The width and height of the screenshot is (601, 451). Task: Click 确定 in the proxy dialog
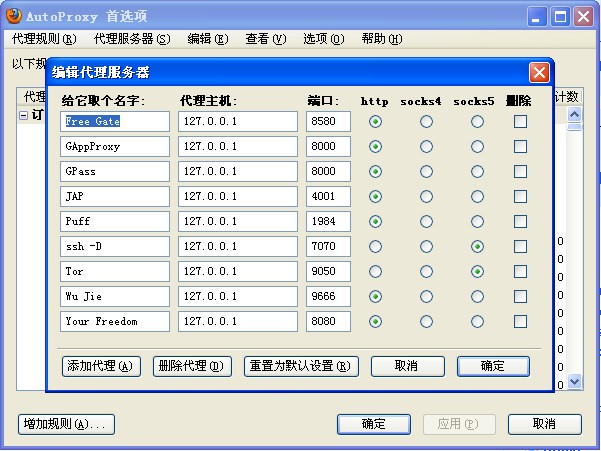493,366
